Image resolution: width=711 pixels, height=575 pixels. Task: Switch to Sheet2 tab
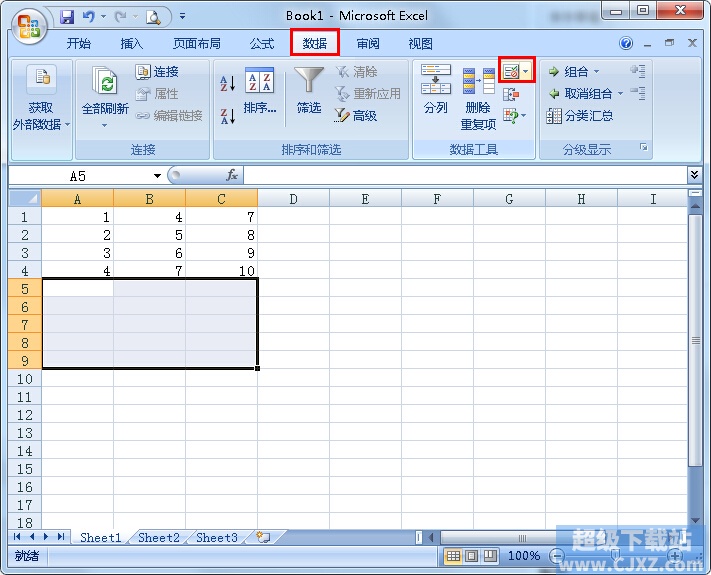point(159,537)
